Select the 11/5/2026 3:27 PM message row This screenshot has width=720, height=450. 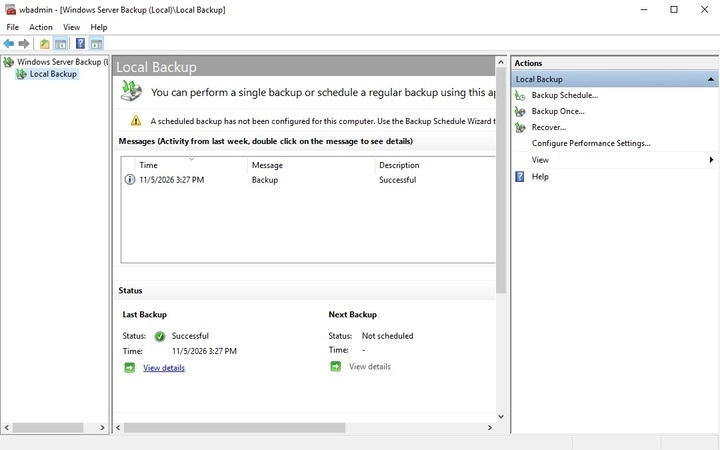point(308,180)
